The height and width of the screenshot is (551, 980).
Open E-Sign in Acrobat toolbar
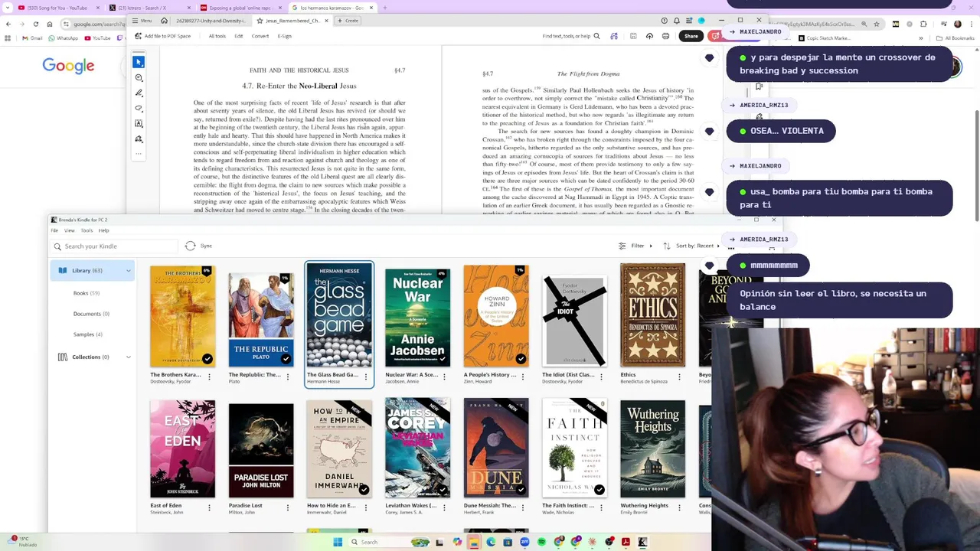(x=285, y=36)
